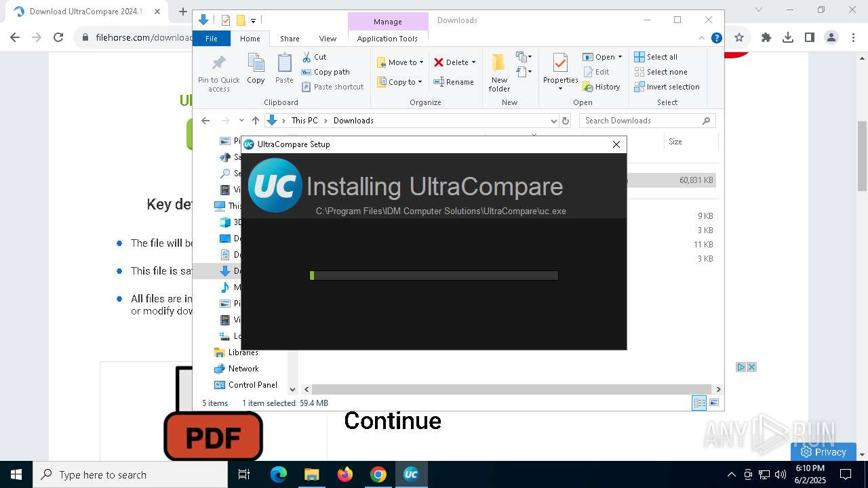Go back in File Explorer navigation
This screenshot has width=868, height=488.
tap(205, 121)
